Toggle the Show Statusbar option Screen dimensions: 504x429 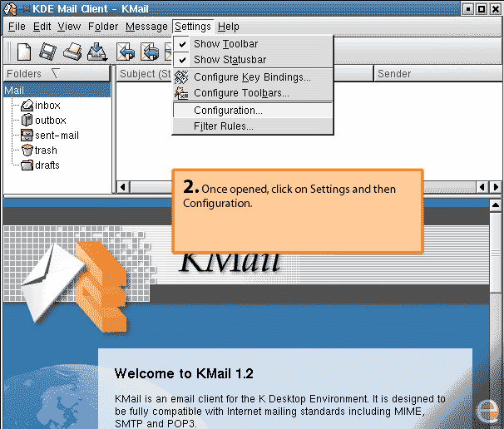[230, 60]
